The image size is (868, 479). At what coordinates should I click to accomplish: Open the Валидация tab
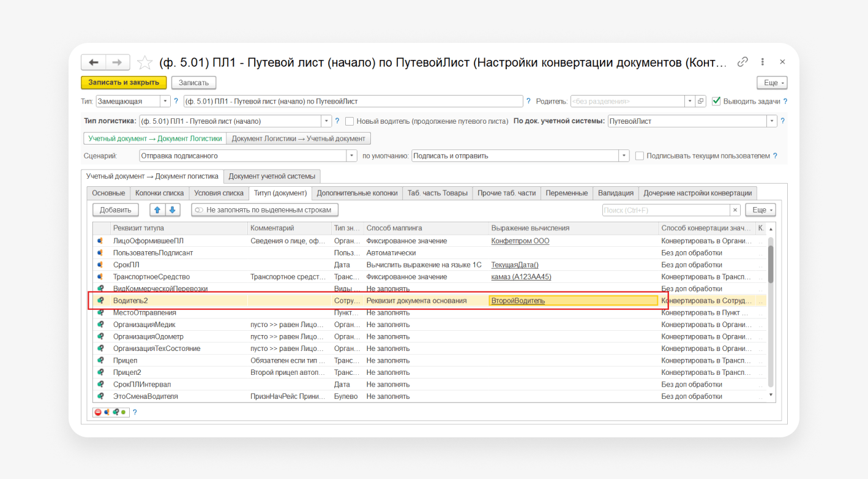point(616,193)
